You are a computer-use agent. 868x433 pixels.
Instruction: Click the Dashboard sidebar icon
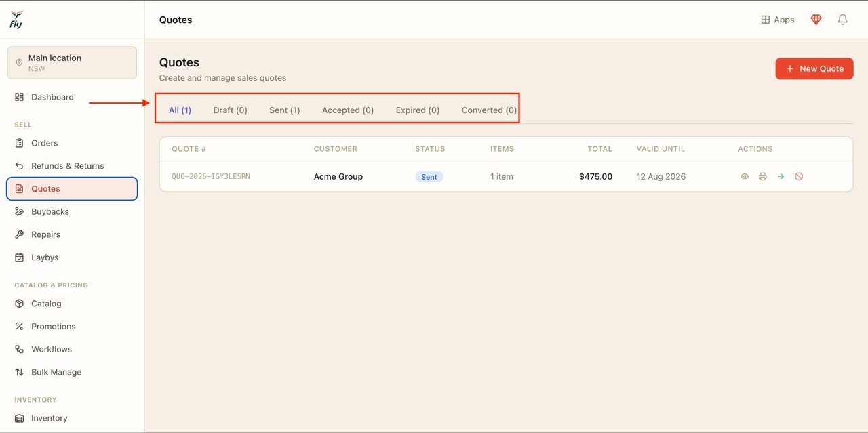click(x=19, y=97)
